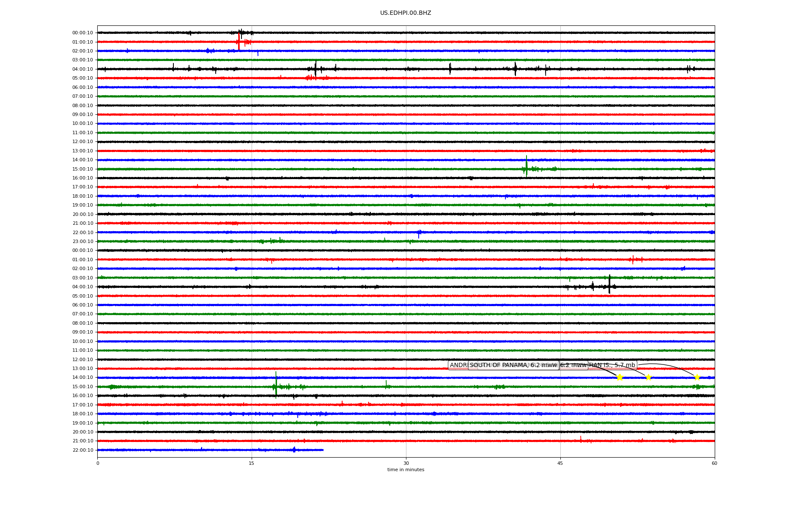This screenshot has width=812, height=508.
Task: Click the end of the partial blue bottom trace
Action: [x=323, y=450]
